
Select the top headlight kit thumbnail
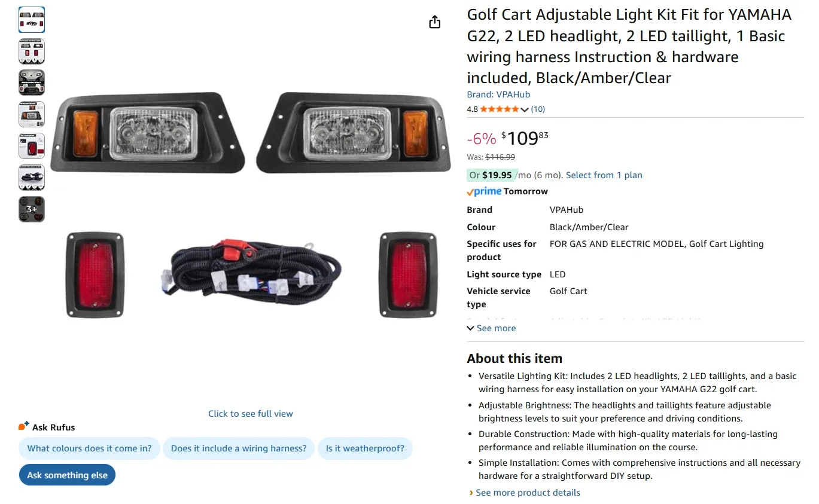pos(31,19)
